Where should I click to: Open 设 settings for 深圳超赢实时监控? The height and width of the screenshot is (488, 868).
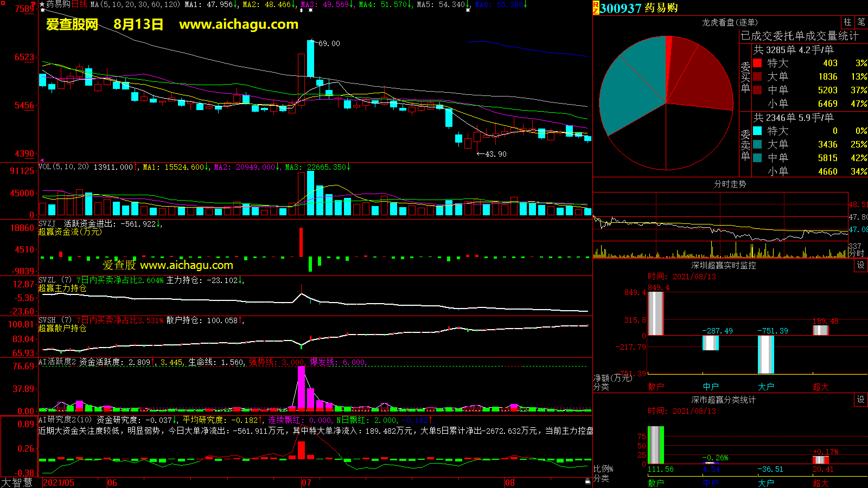click(860, 265)
